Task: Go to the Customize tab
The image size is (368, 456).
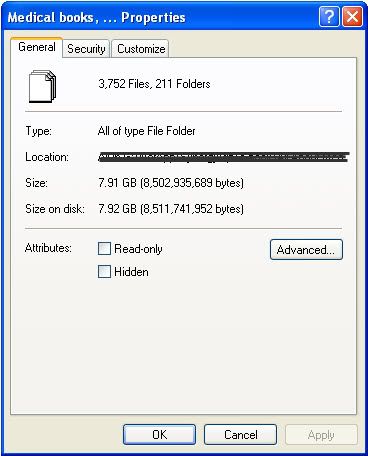Action: [x=141, y=49]
